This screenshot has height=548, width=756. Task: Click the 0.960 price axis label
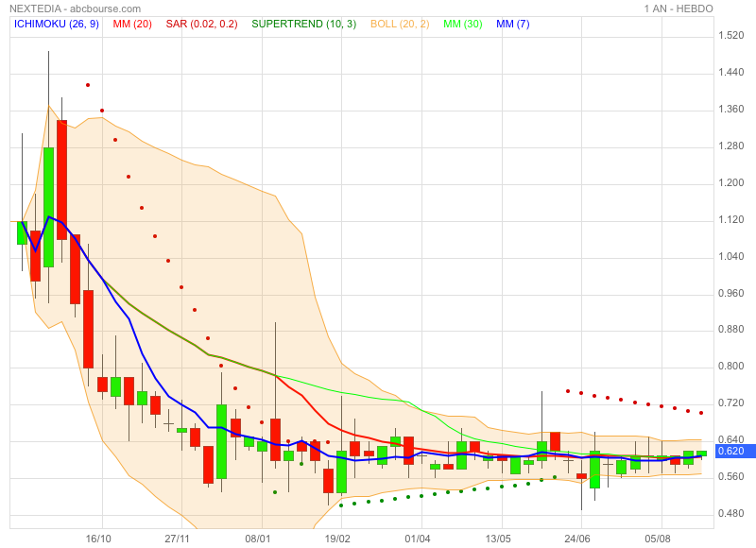[x=730, y=294]
